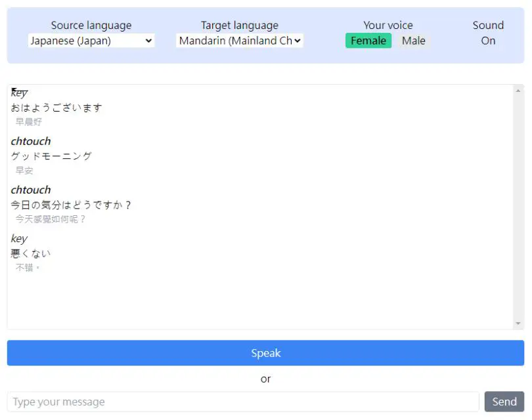Click the chat scrollbar up arrow
The width and height of the screenshot is (532, 420).
click(518, 91)
